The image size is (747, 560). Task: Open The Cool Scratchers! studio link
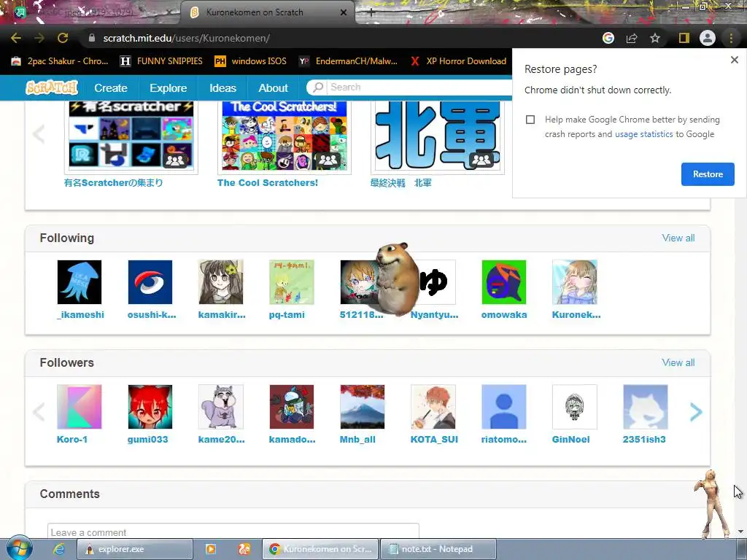point(267,183)
